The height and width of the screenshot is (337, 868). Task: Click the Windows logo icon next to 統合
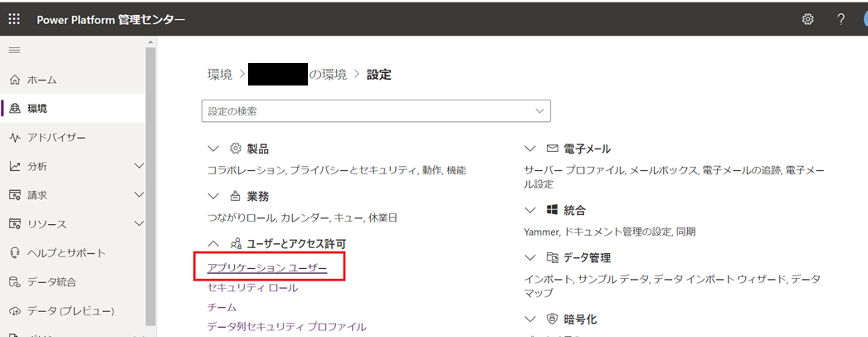click(x=552, y=210)
